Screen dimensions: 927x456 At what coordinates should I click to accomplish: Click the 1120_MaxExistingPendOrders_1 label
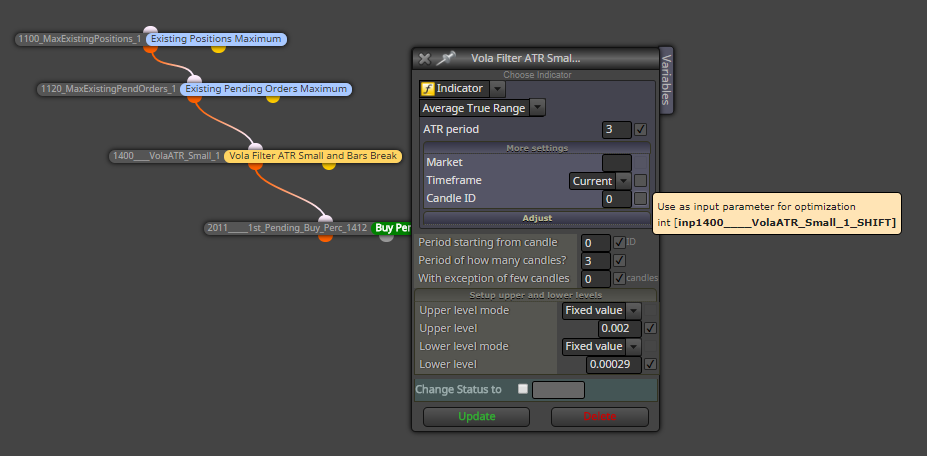109,89
